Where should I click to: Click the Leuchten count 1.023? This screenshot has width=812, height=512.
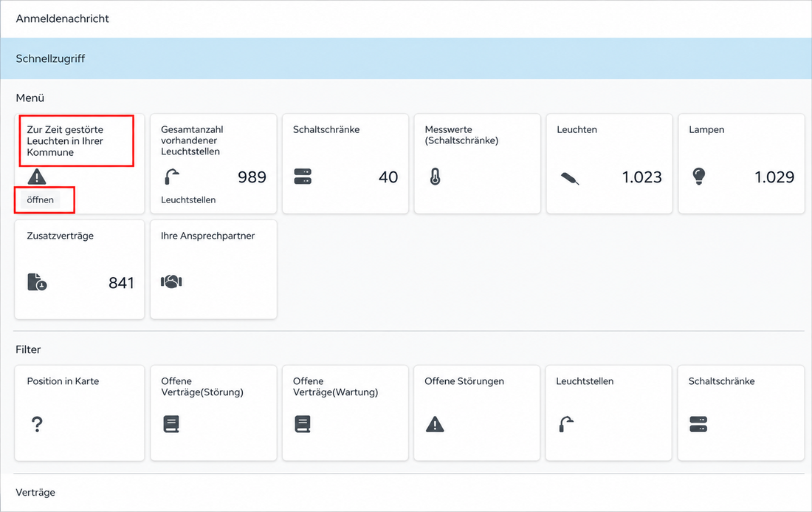click(641, 177)
